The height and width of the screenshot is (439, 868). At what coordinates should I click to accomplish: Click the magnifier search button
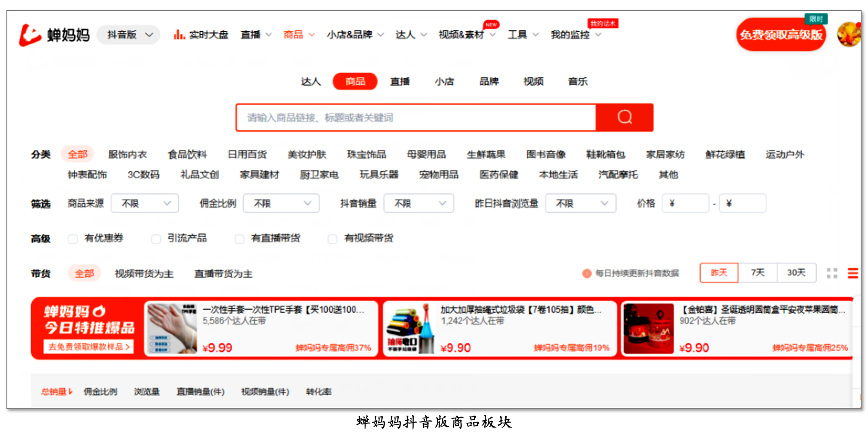pyautogui.click(x=625, y=118)
